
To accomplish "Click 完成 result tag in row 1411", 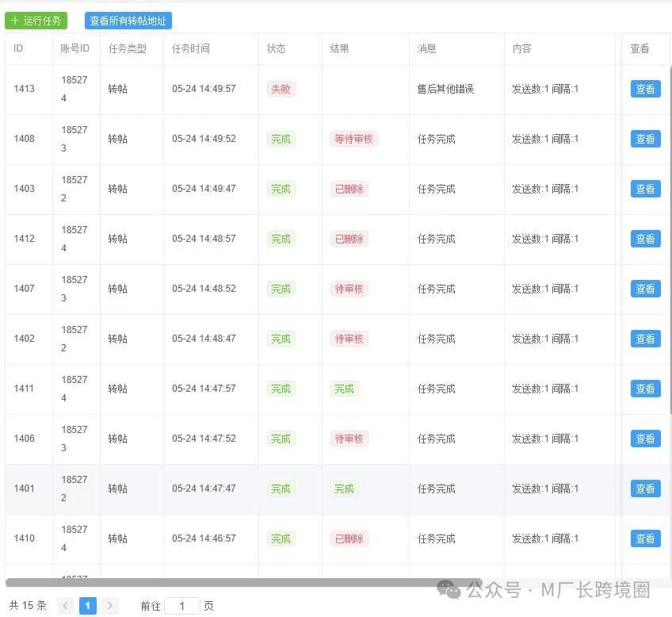I will 345,389.
